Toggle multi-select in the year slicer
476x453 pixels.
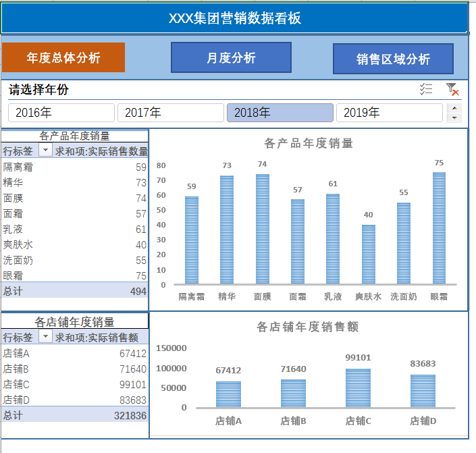pyautogui.click(x=426, y=89)
